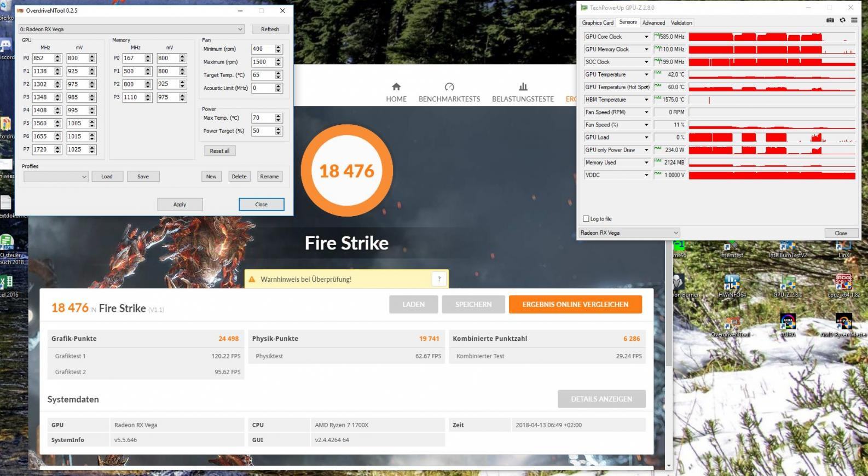
Task: Open the GPU only Power Draw dropdown
Action: (646, 150)
